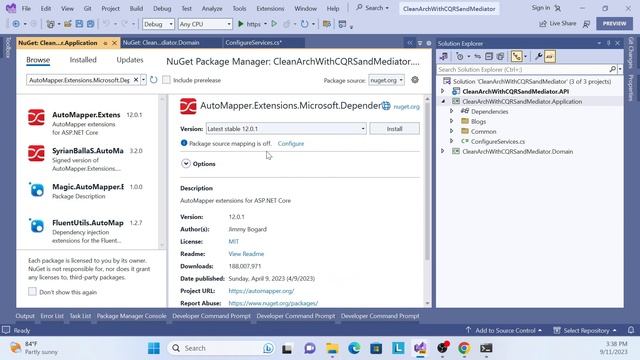Save the current file from the toolbar
This screenshot has width=640, height=360.
click(79, 24)
